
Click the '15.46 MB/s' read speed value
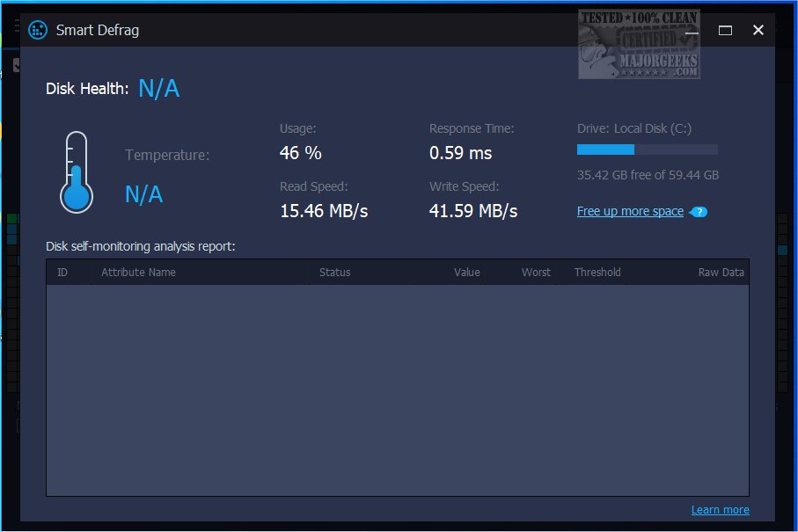324,210
